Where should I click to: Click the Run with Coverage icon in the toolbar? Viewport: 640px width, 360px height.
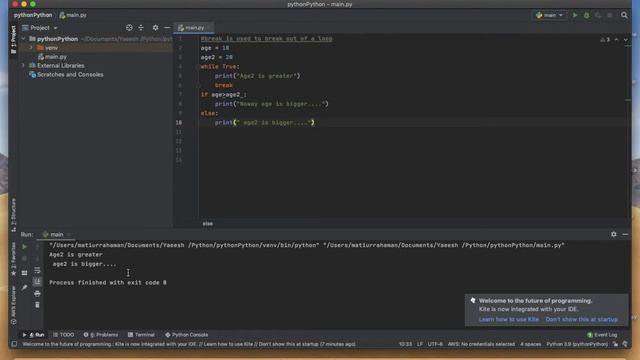pos(598,15)
